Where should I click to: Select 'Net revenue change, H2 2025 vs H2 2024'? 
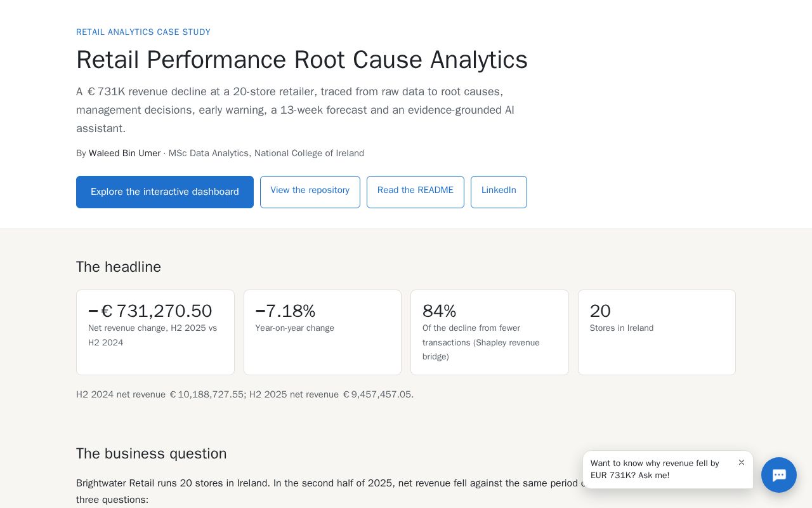(153, 335)
